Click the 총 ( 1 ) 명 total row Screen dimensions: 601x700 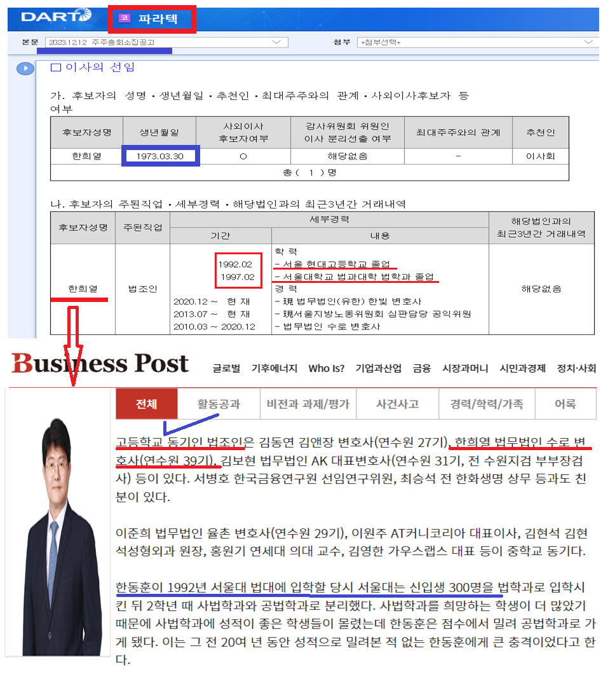point(309,172)
